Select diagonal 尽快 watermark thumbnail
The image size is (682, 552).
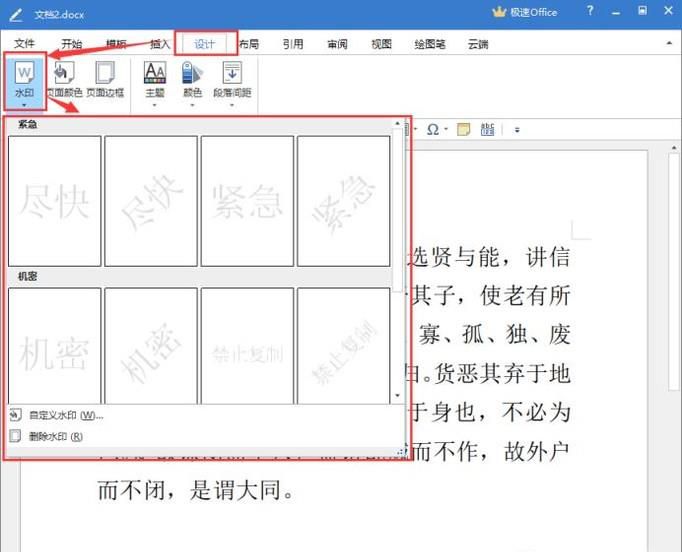click(x=151, y=201)
